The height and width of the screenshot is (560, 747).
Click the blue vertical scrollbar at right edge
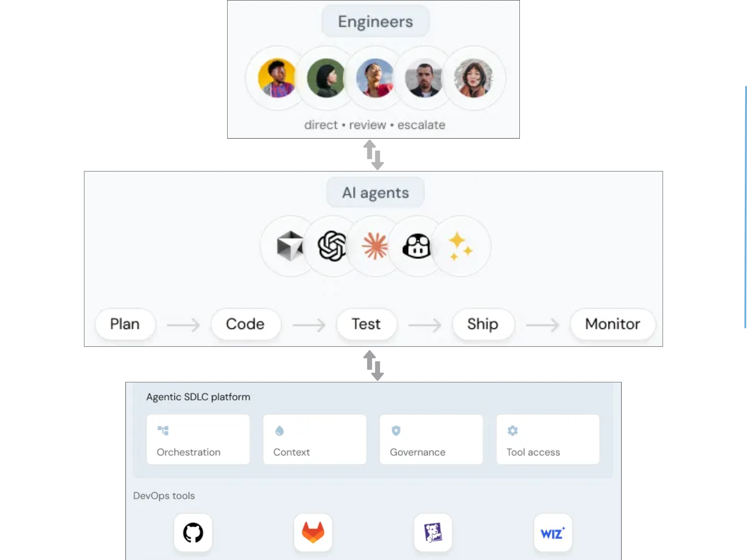pos(745,207)
